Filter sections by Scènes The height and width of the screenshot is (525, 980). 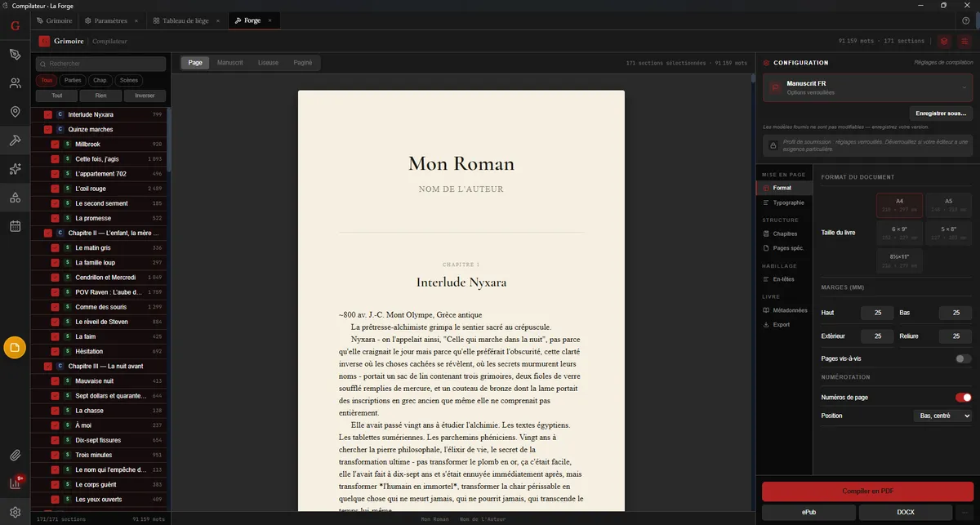tap(129, 80)
